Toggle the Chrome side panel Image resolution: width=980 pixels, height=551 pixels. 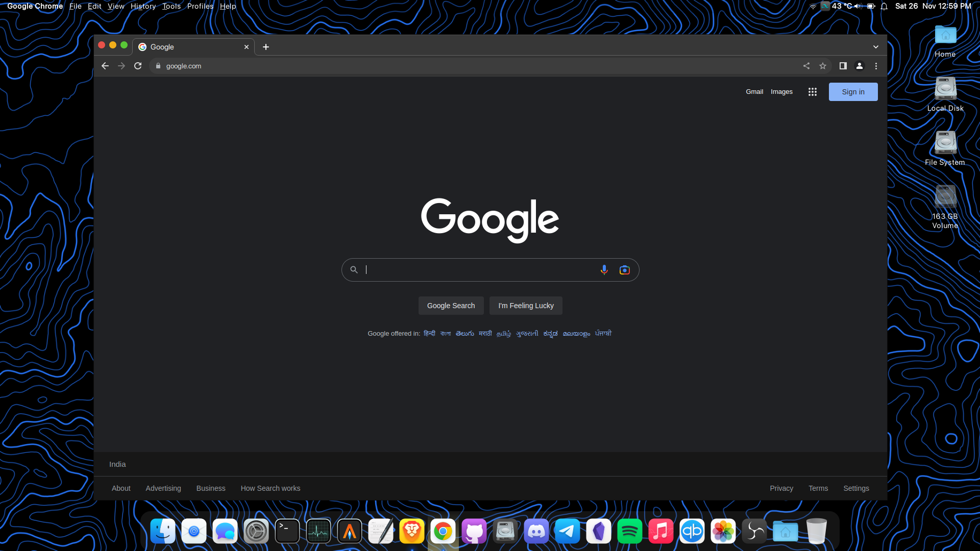point(843,66)
